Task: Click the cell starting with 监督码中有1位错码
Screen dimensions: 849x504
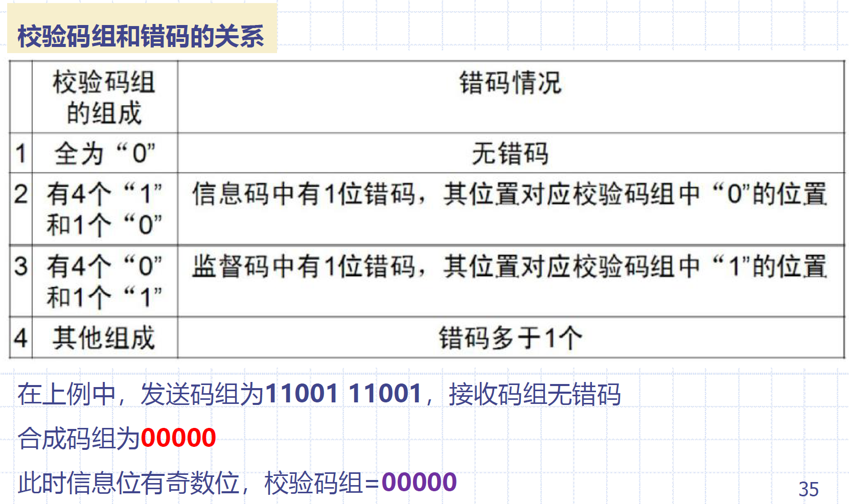Action: click(x=511, y=281)
